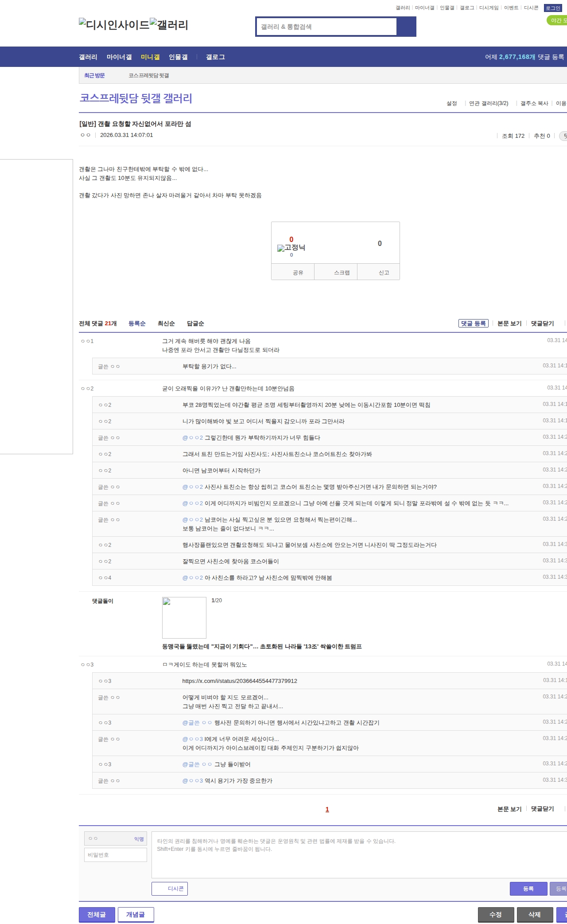Sort comments by 최신순
The image size is (567, 924).
pos(166,324)
